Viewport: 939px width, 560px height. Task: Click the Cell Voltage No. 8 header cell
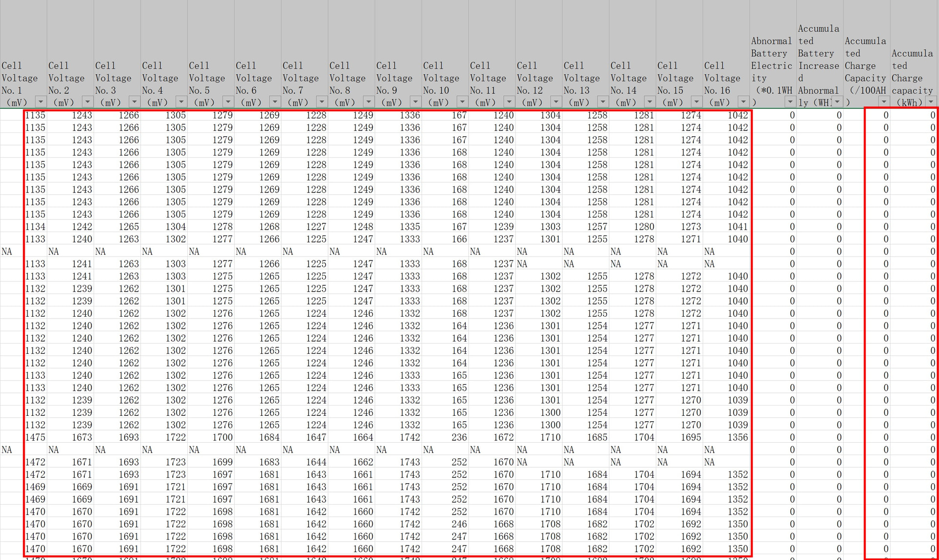pos(347,78)
